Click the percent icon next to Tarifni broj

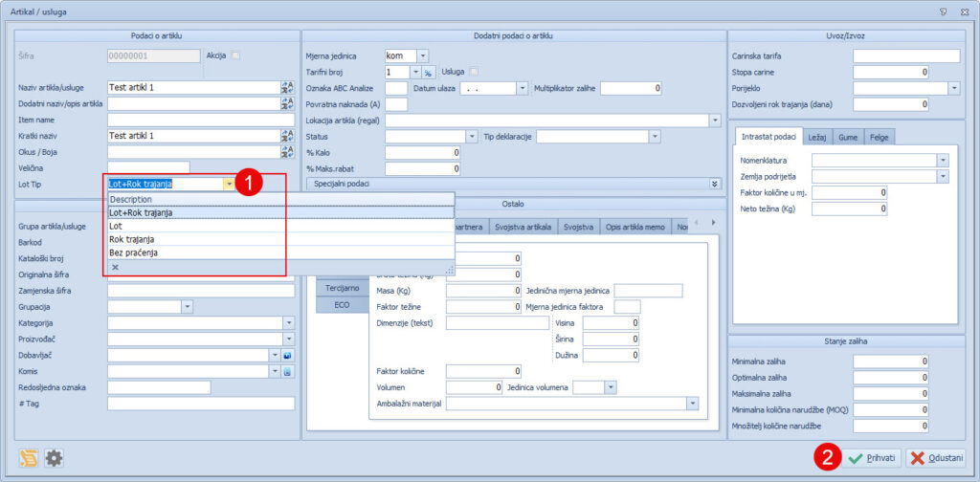click(429, 72)
